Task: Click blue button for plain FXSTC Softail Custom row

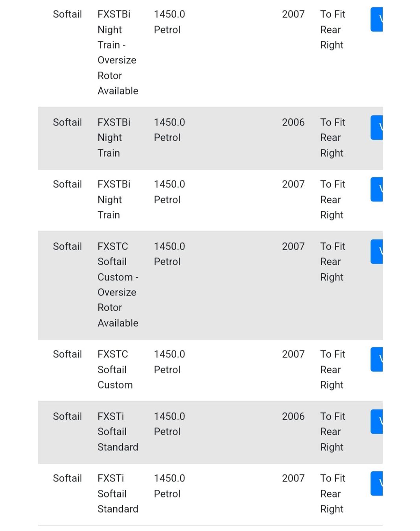Action: coord(377,359)
